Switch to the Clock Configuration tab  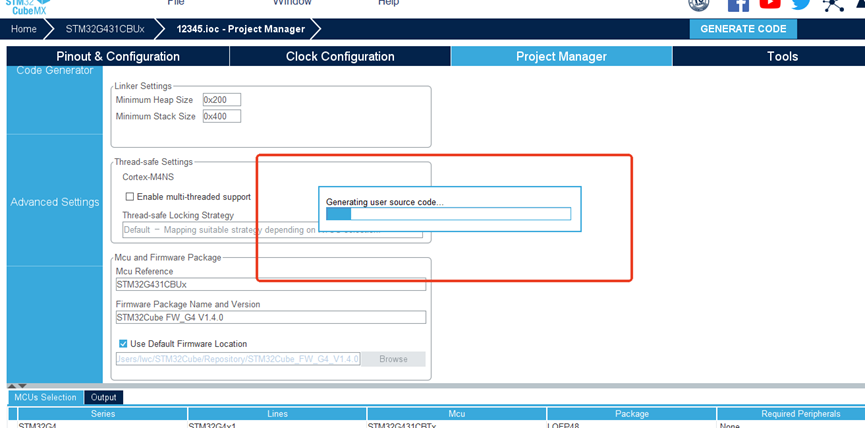(340, 56)
